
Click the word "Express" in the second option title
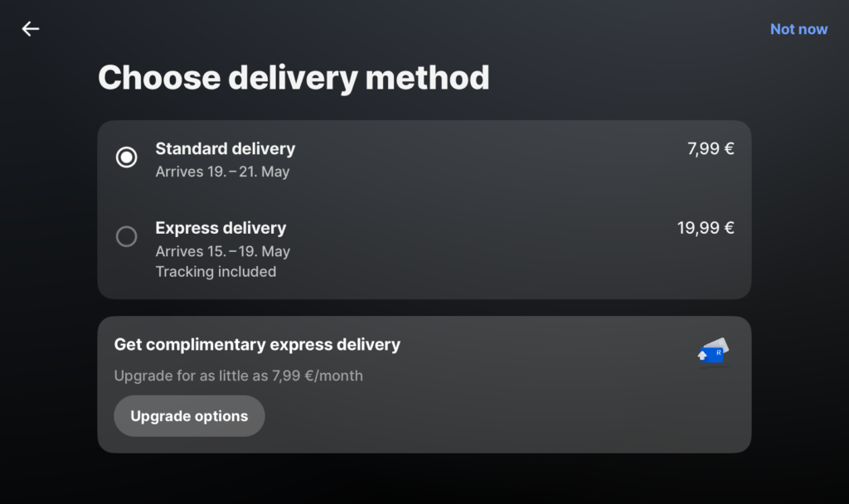(186, 228)
